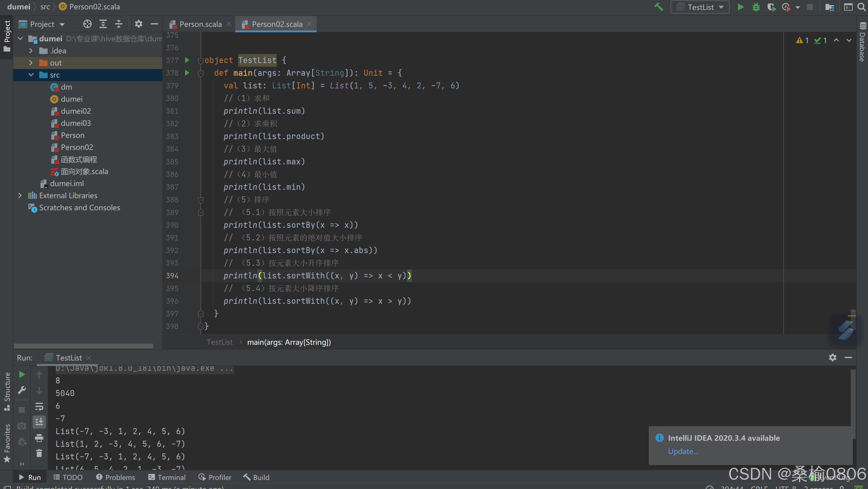Expand the out folder in project tree
Image resolution: width=868 pixels, height=489 pixels.
[31, 63]
